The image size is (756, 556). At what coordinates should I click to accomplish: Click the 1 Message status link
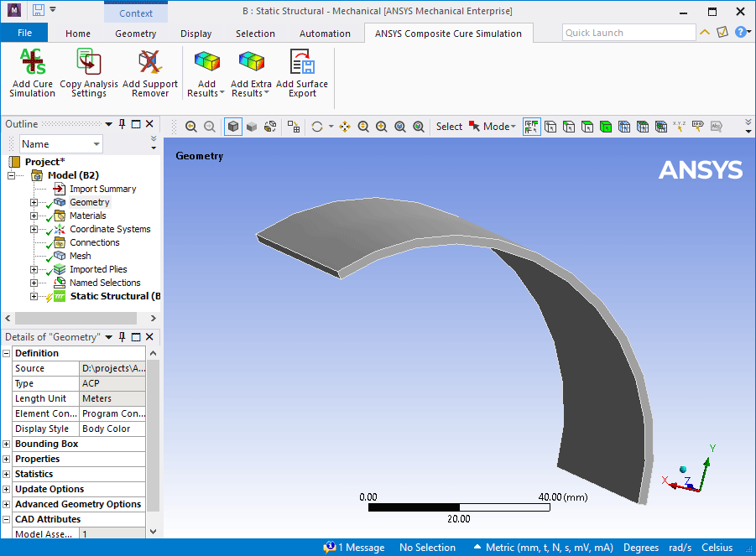355,548
